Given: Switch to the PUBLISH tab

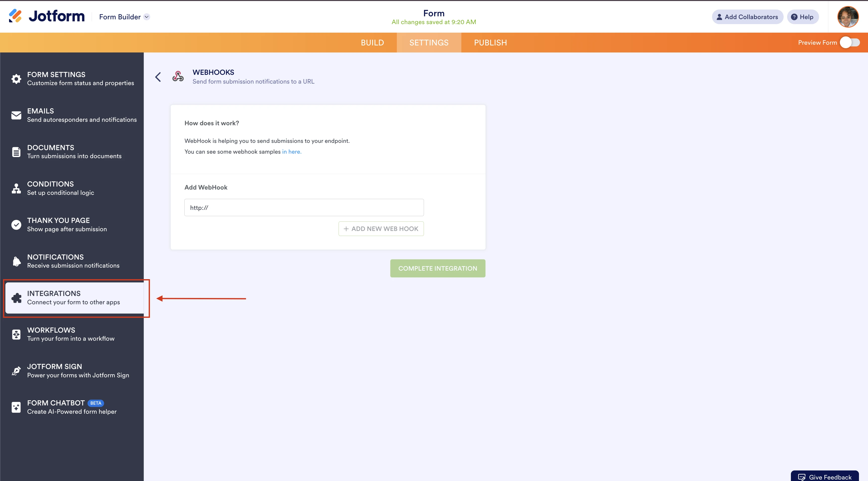Looking at the screenshot, I should click(x=490, y=42).
